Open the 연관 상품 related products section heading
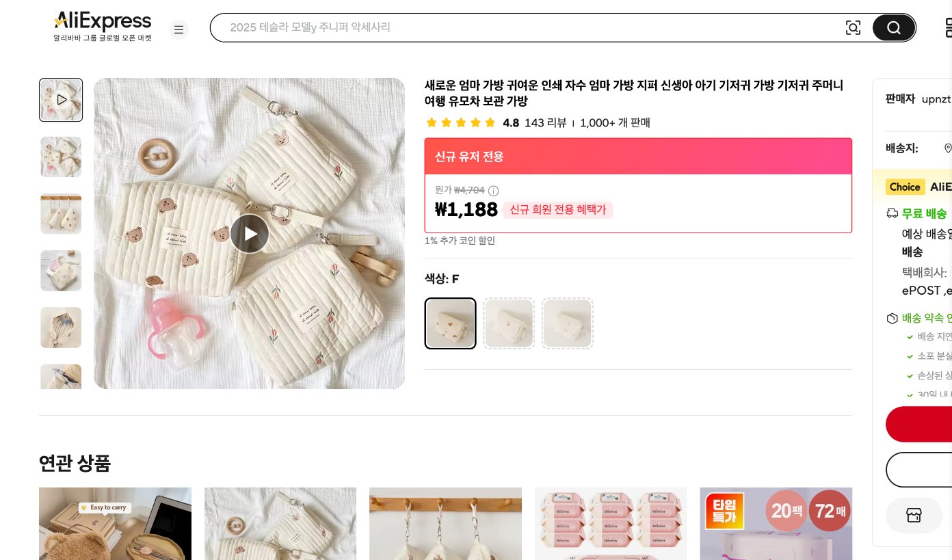Image resolution: width=952 pixels, height=560 pixels. 74,463
